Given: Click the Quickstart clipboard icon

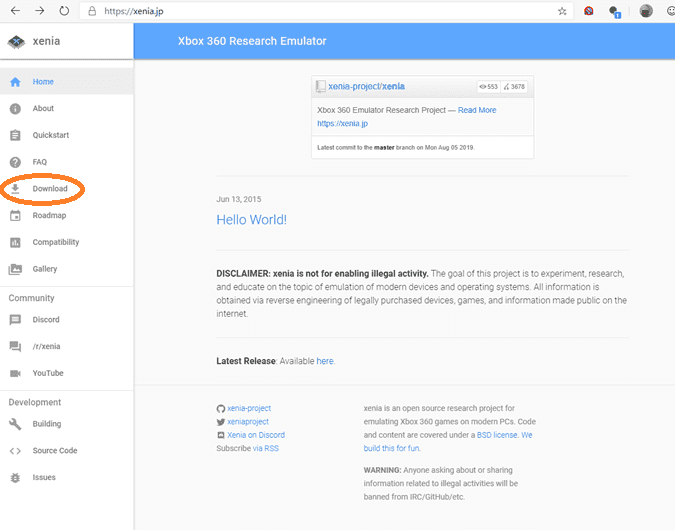Looking at the screenshot, I should (15, 135).
